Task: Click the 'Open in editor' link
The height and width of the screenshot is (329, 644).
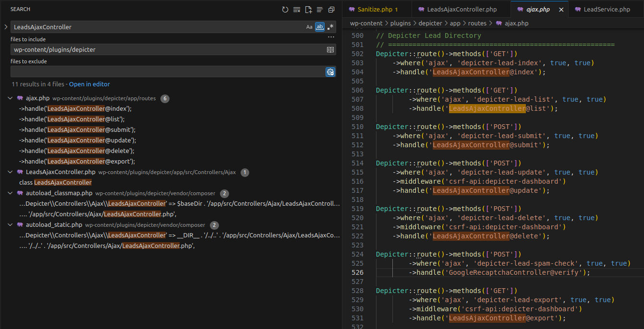Action: coord(89,84)
